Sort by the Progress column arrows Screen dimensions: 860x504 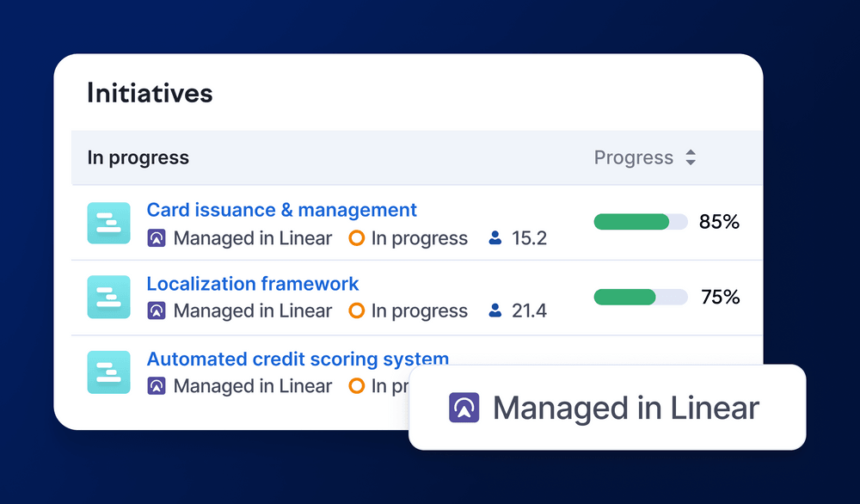coord(690,157)
